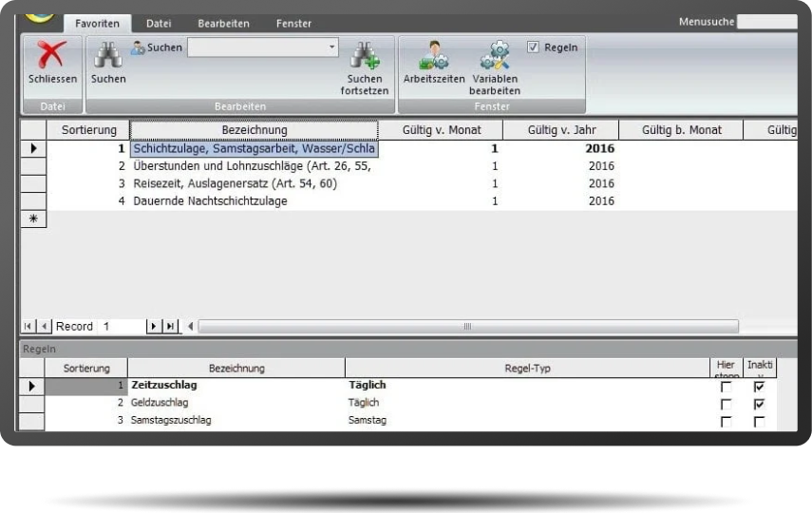
Task: Click new-row asterisk selector in upper grid
Action: 33,218
